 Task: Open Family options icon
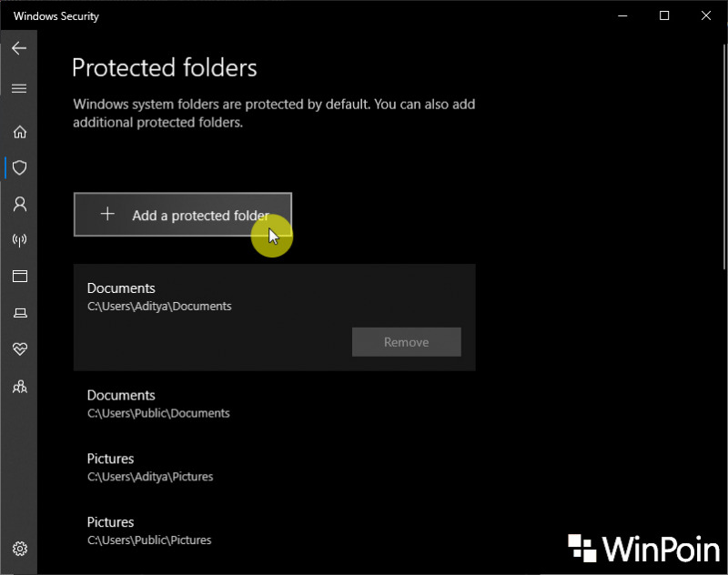click(19, 386)
